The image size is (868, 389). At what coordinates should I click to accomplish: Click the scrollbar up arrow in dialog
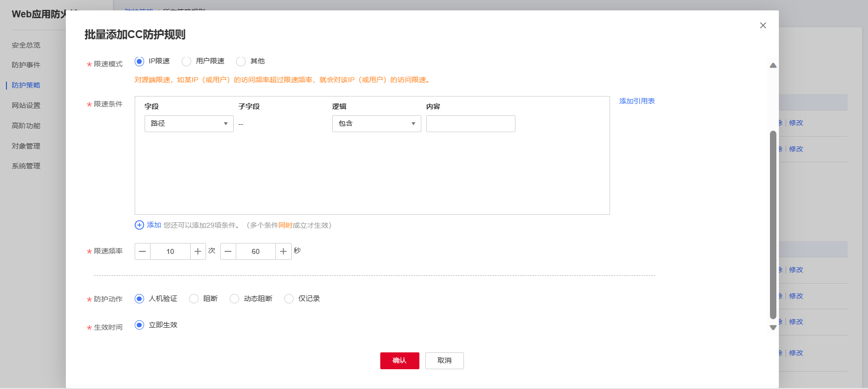pyautogui.click(x=773, y=65)
